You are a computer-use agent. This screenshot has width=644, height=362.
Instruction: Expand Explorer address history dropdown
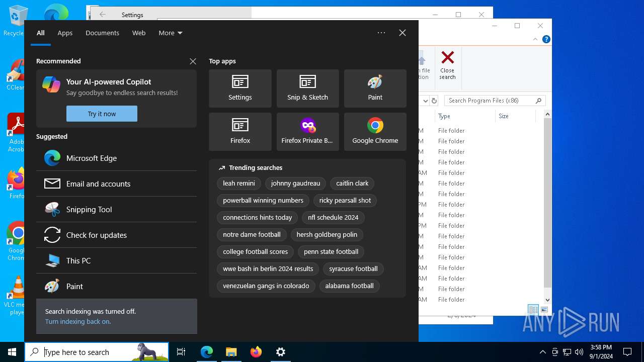coord(425,101)
